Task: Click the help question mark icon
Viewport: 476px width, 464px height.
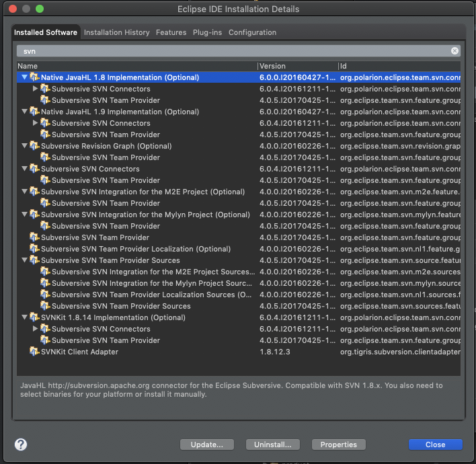Action: click(x=21, y=444)
